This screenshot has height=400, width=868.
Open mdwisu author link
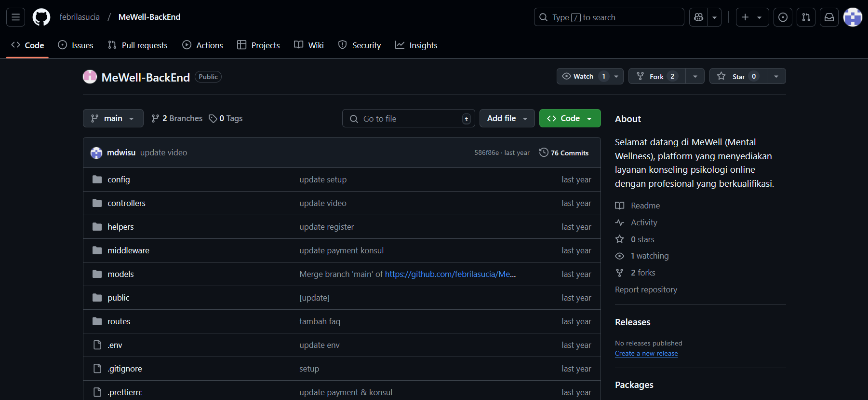click(121, 152)
